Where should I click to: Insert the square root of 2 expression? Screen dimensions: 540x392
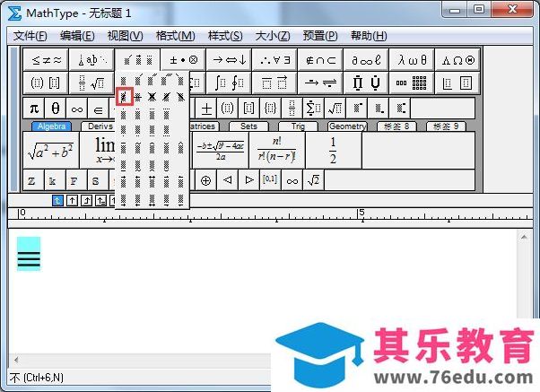tap(313, 180)
